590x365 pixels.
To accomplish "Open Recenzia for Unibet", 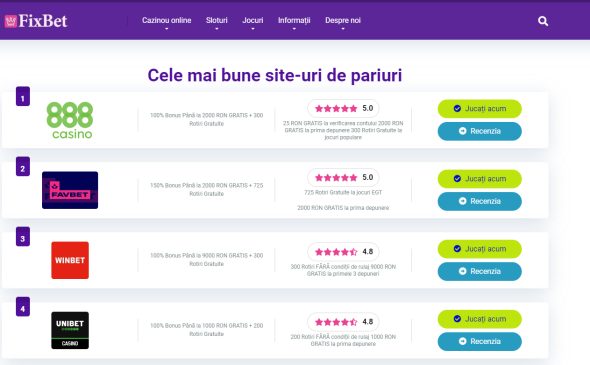I will [x=479, y=341].
